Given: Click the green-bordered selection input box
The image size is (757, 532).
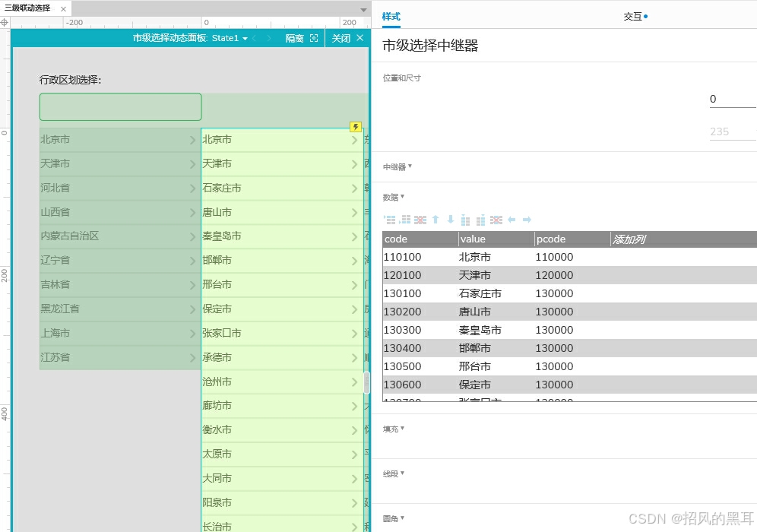Looking at the screenshot, I should point(120,106).
